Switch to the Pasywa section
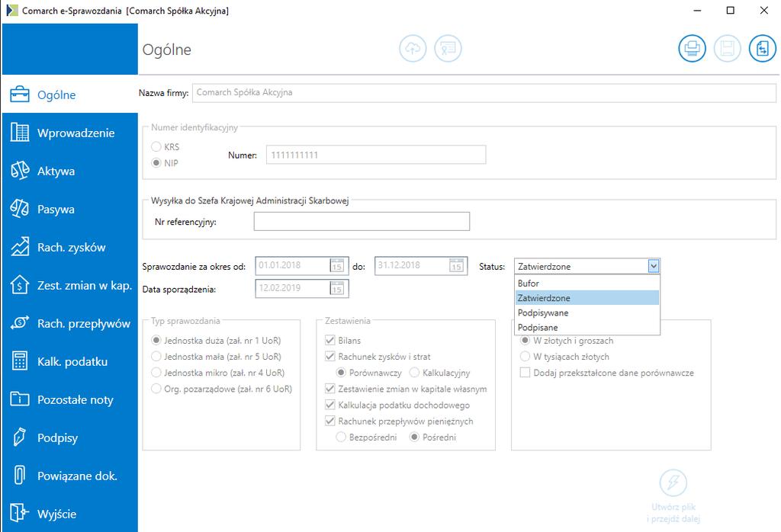This screenshot has height=532, width=781. 70,209
